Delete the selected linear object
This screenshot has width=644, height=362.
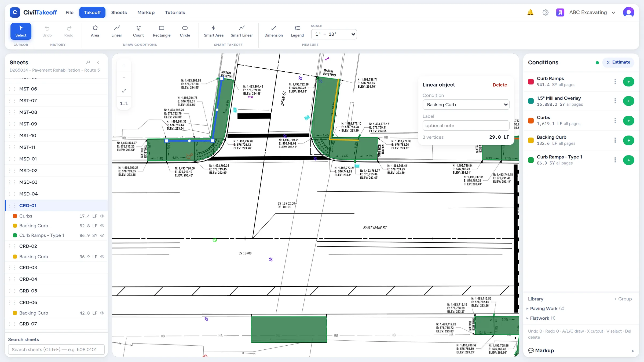click(500, 85)
